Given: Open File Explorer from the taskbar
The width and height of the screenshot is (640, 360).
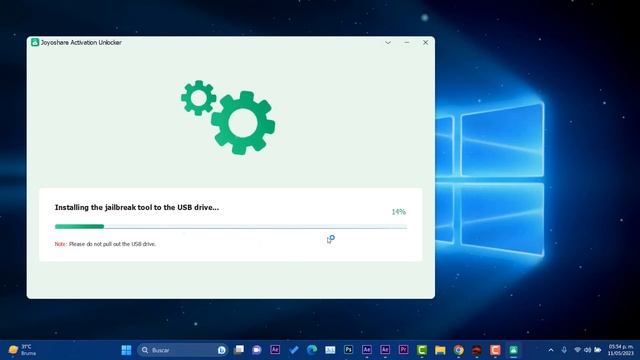Looking at the screenshot, I should (440, 350).
